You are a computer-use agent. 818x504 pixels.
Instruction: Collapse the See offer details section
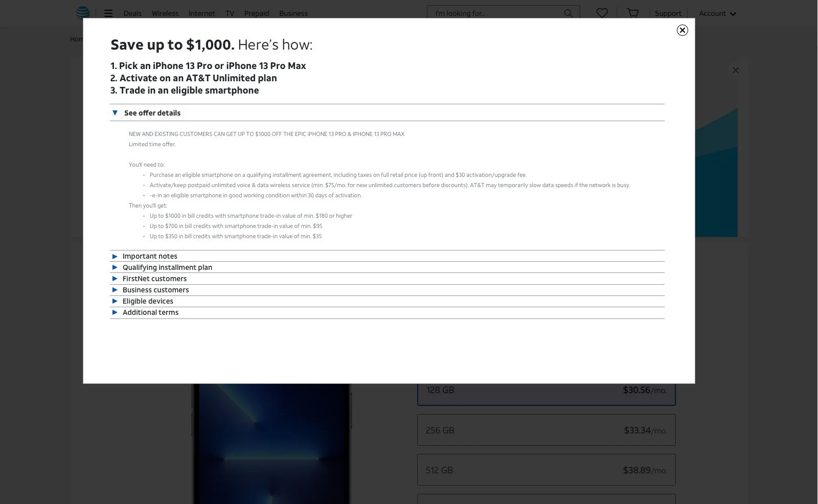click(x=387, y=112)
